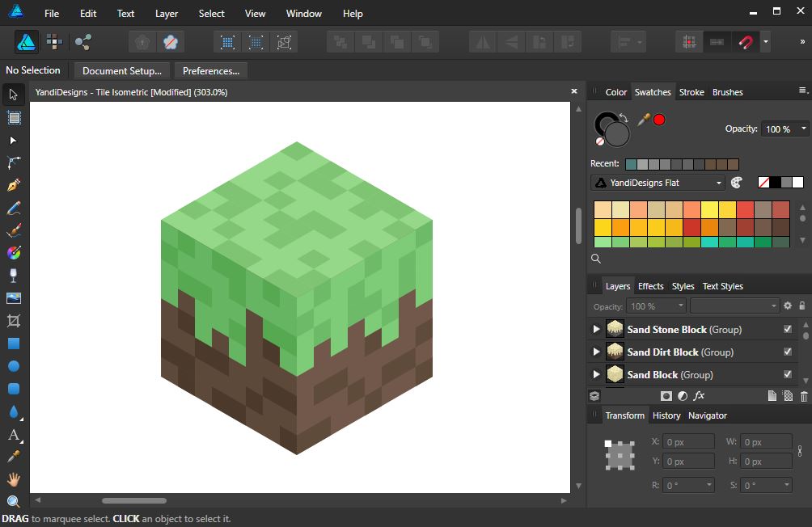
Task: Open the layer blend mode dropdown
Action: pos(735,306)
